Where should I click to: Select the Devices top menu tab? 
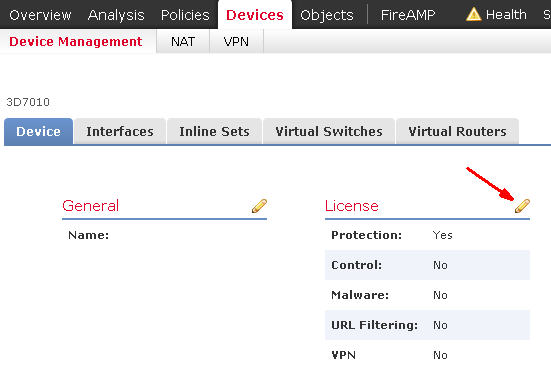(x=255, y=15)
